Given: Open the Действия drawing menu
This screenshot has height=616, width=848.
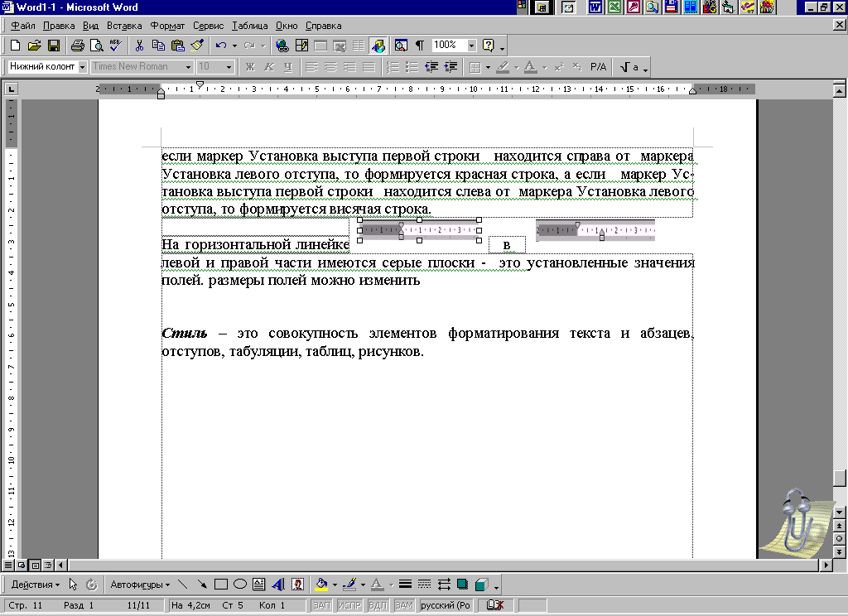Looking at the screenshot, I should [35, 585].
